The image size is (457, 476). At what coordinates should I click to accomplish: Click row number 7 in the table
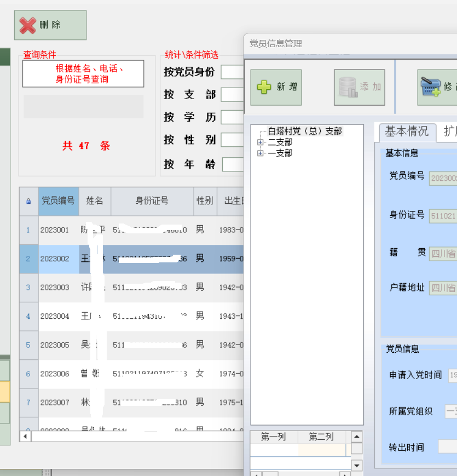point(28,403)
